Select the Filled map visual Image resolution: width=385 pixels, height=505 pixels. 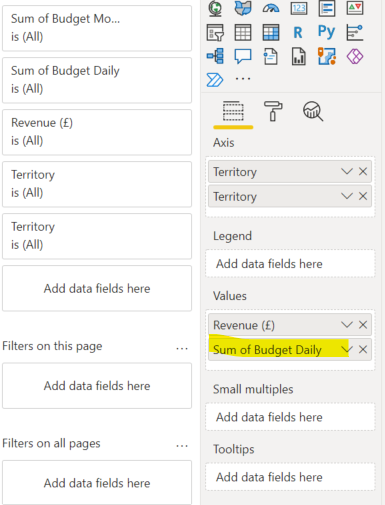243,8
